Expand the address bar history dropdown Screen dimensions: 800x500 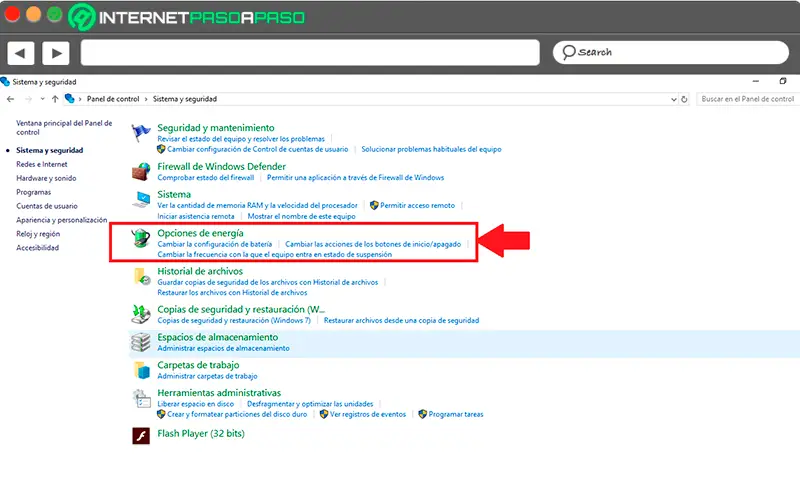pos(673,99)
